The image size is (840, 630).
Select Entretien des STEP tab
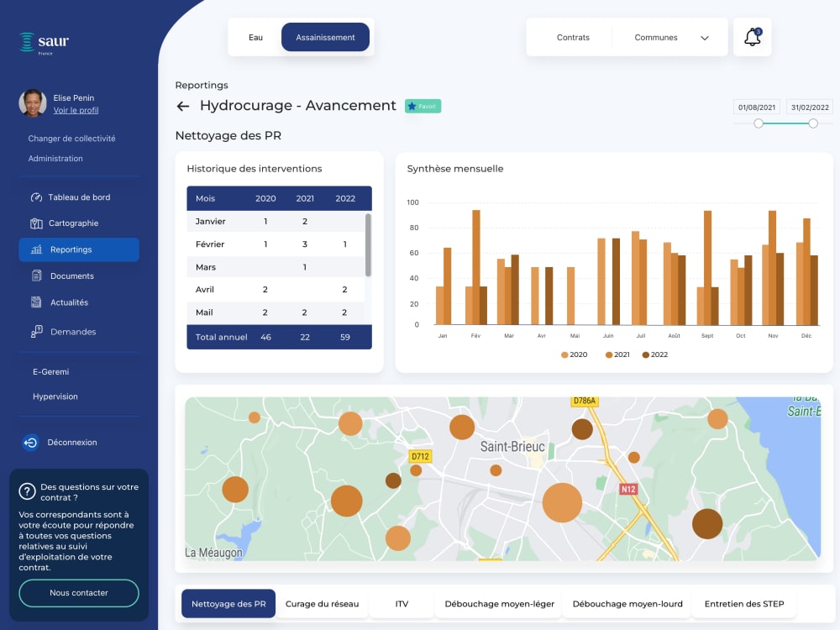coord(744,604)
